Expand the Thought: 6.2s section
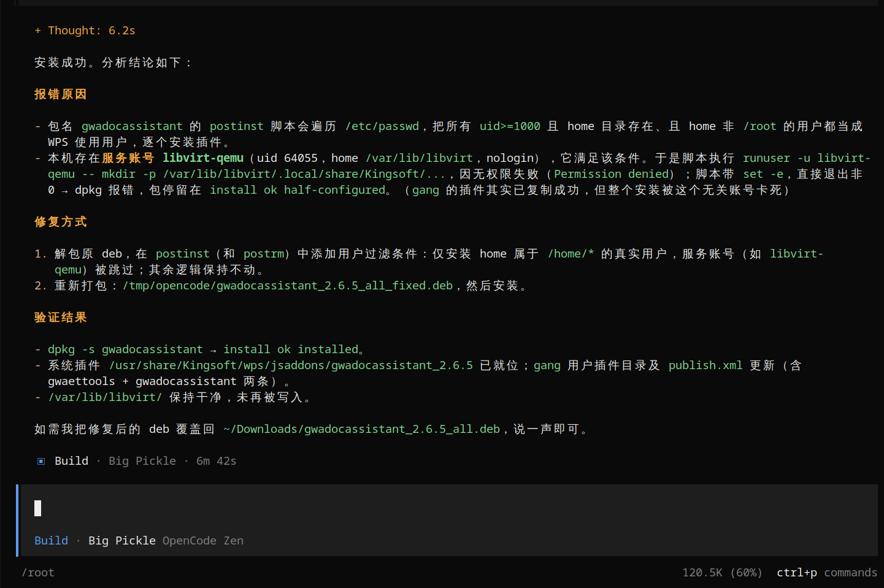 coord(85,30)
